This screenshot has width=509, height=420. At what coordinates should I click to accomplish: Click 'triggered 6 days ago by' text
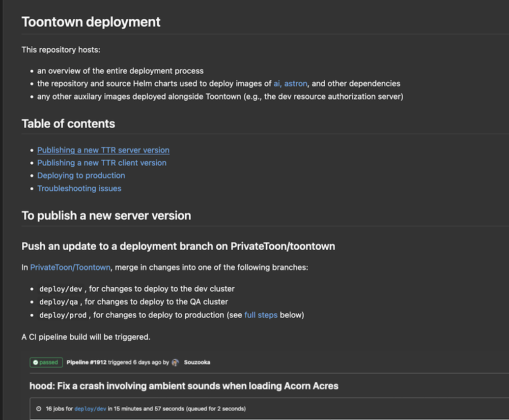(x=138, y=362)
